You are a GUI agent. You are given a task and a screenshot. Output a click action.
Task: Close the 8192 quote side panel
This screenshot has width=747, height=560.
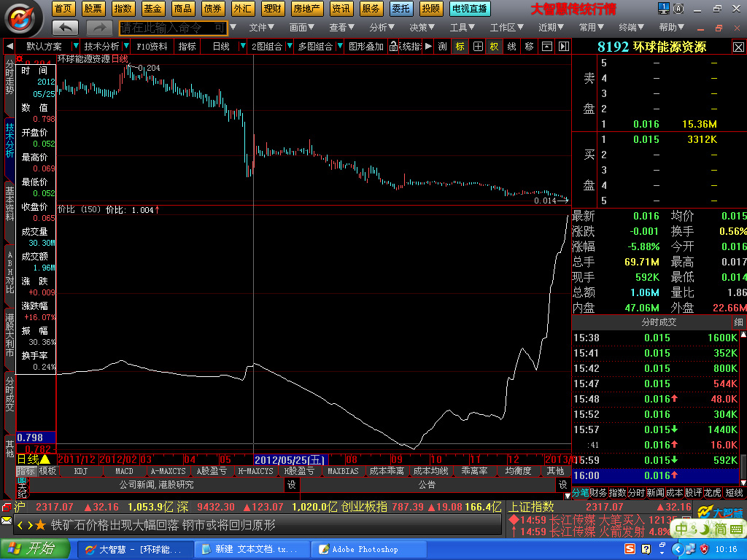pos(738,47)
